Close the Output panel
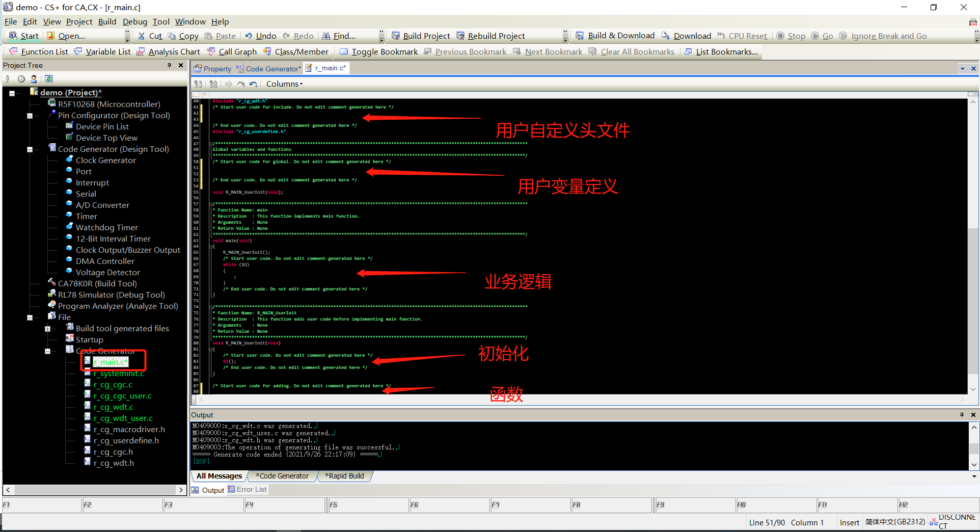980x532 pixels. pyautogui.click(x=973, y=415)
